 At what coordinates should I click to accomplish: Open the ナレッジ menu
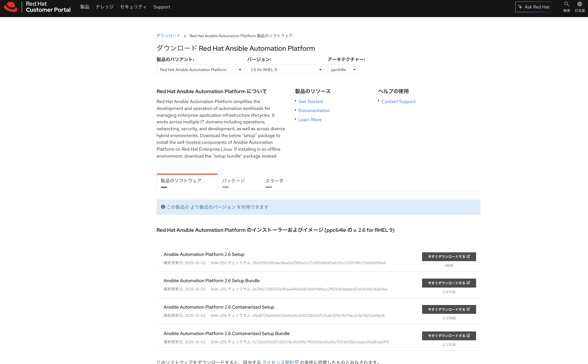click(x=105, y=7)
